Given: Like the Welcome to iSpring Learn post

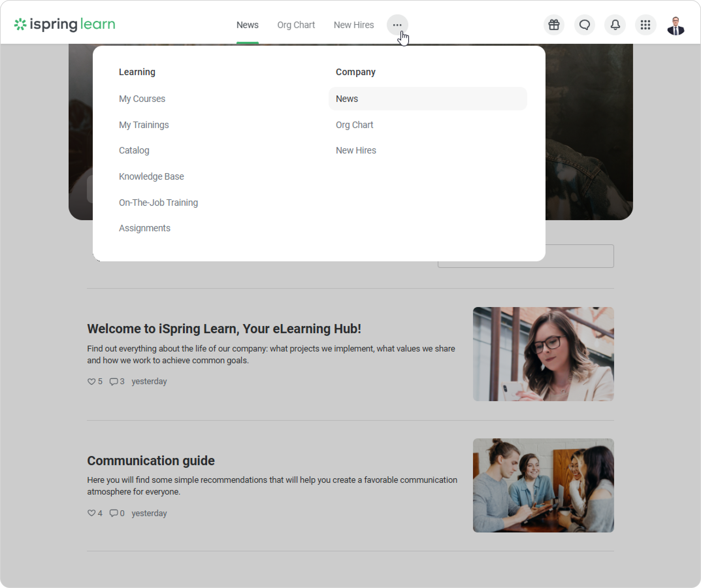Looking at the screenshot, I should click(91, 381).
